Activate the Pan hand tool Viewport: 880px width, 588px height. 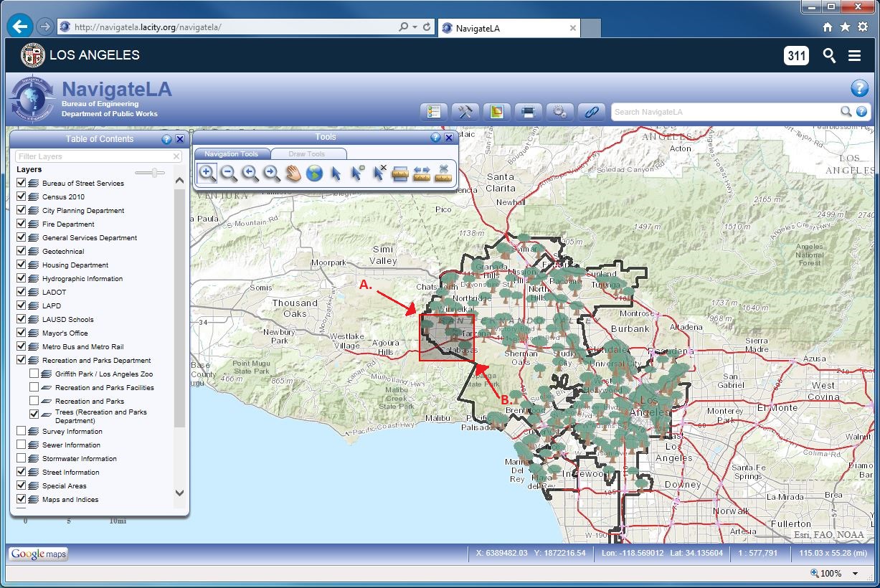293,173
